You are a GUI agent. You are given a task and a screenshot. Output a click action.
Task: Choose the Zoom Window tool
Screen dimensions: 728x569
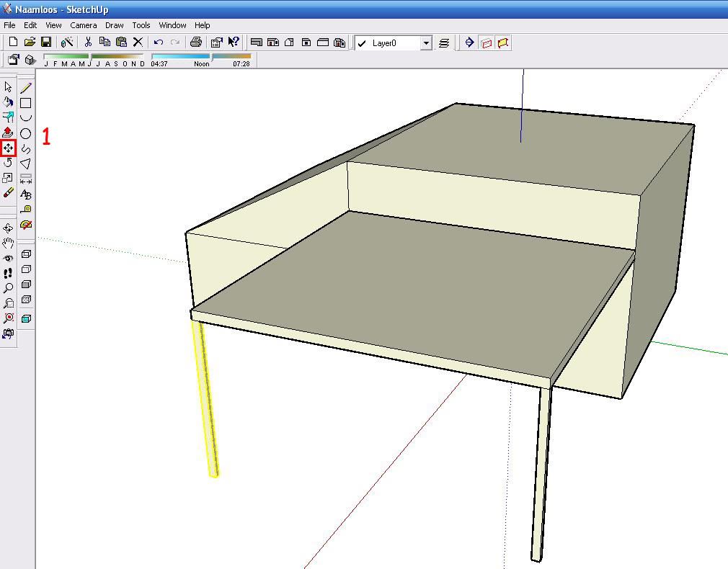[x=8, y=303]
